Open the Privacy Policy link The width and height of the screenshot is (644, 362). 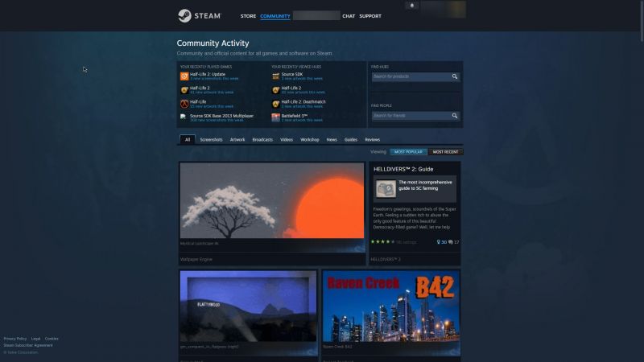(x=15, y=339)
